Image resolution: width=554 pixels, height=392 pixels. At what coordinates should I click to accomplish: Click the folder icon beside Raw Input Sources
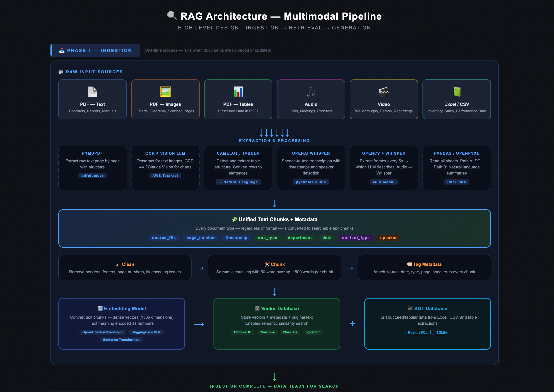point(61,72)
